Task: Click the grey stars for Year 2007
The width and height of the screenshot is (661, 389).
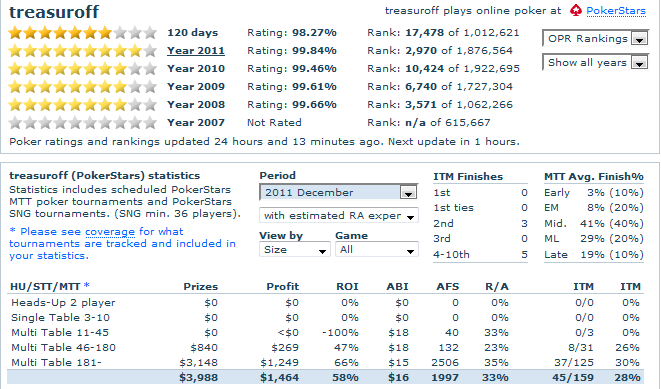Action: click(x=83, y=123)
